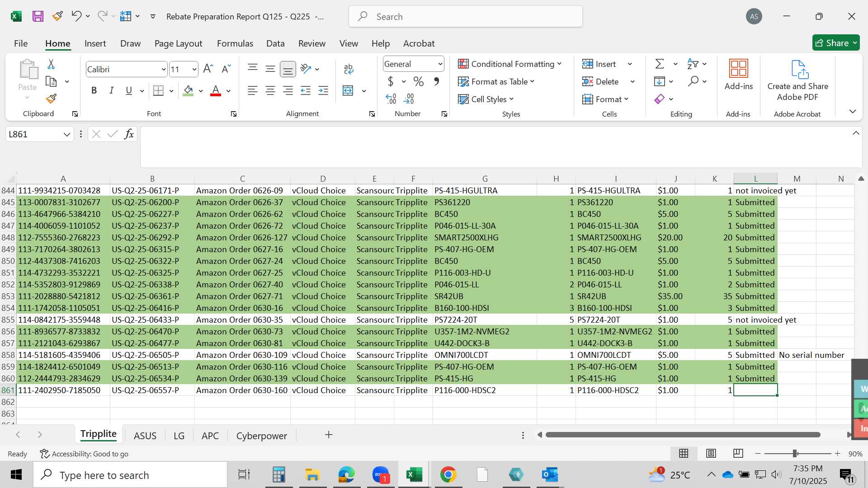Toggle Bottom Align vertical alignment
Viewport: 868px width, 488px height.
tap(288, 69)
